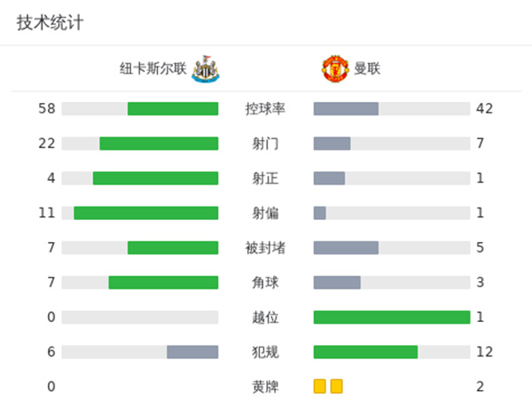This screenshot has height=407, width=532.
Task: Click the 射门 stat label
Action: click(x=265, y=144)
